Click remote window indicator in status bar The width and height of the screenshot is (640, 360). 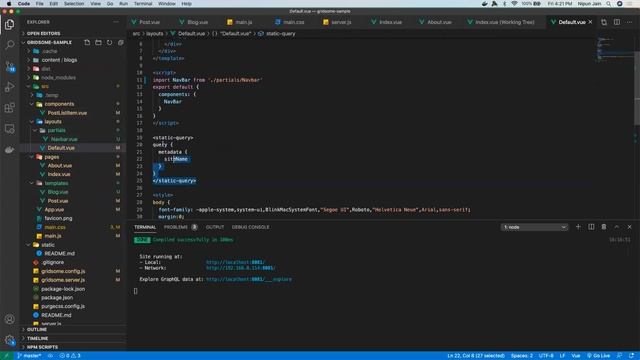[x=6, y=356]
